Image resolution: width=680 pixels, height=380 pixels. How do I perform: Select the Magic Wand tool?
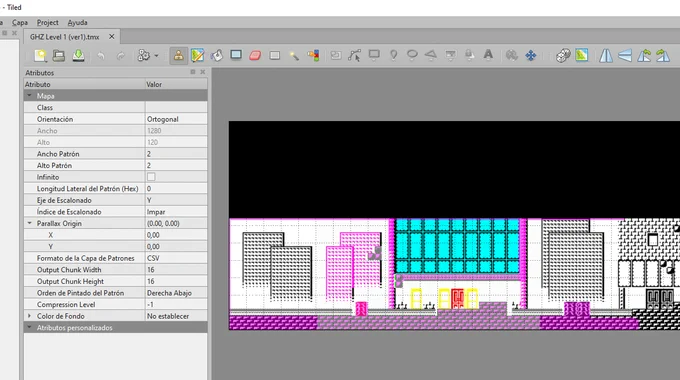pyautogui.click(x=294, y=56)
